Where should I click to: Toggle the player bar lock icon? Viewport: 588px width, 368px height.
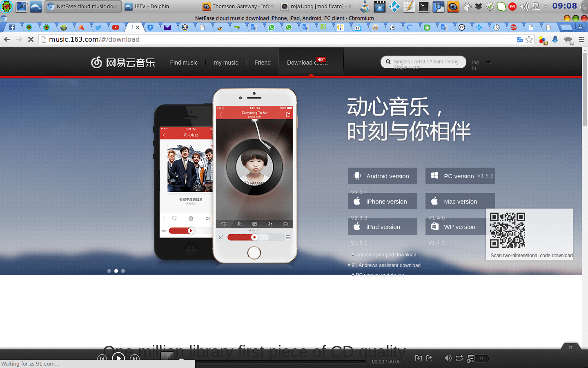click(x=571, y=347)
